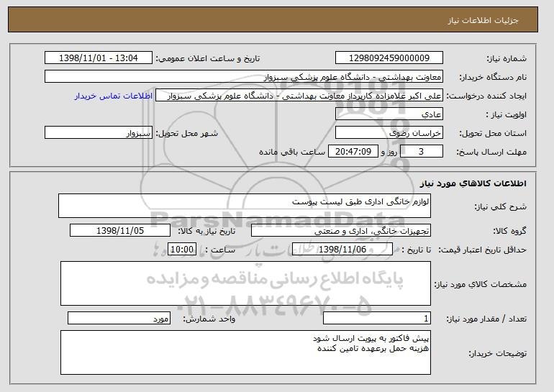Click the label شهر محل تحویل
Screen dimensions: 554x392
(187, 133)
